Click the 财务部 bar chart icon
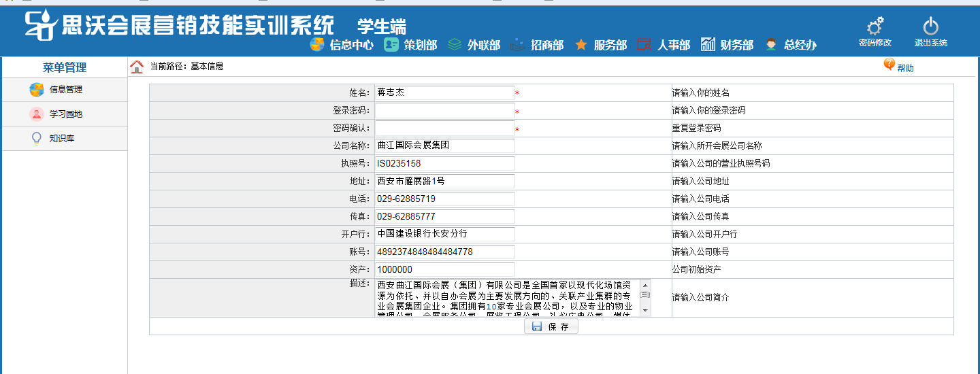 click(708, 45)
